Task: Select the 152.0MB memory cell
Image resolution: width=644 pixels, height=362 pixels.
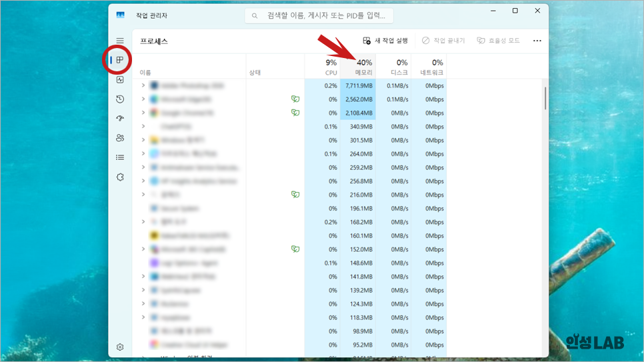Action: (x=358, y=249)
